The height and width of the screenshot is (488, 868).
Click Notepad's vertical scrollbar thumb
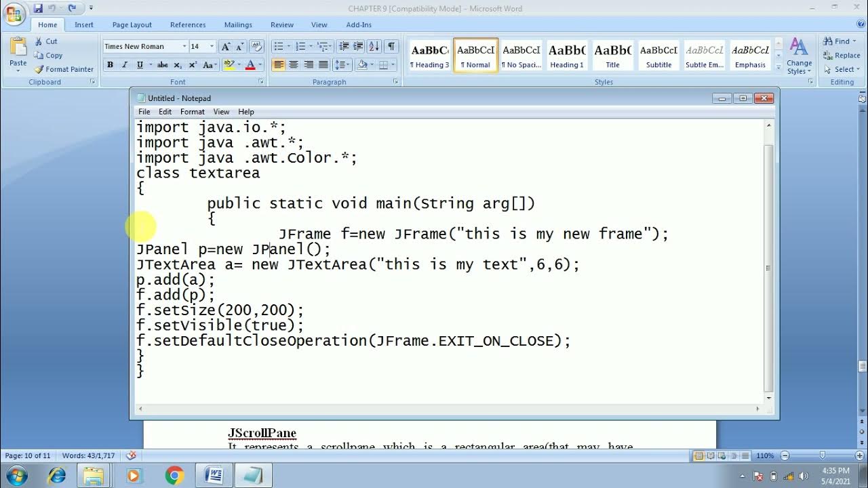click(x=768, y=268)
